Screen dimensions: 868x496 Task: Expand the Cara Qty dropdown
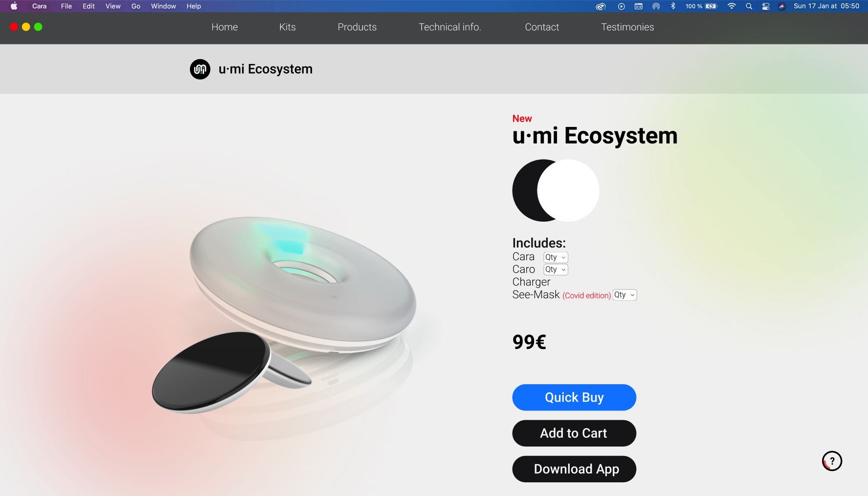[556, 257]
